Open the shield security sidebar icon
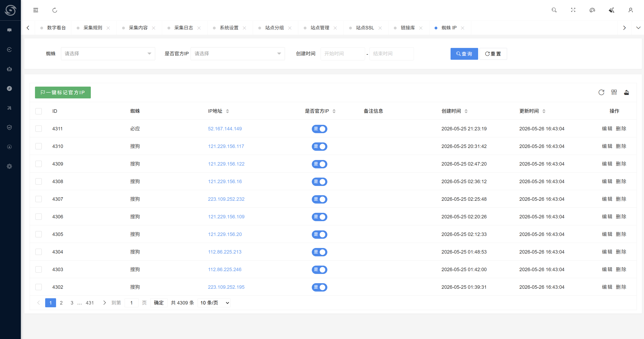Image resolution: width=644 pixels, height=339 pixels. pyautogui.click(x=9, y=127)
